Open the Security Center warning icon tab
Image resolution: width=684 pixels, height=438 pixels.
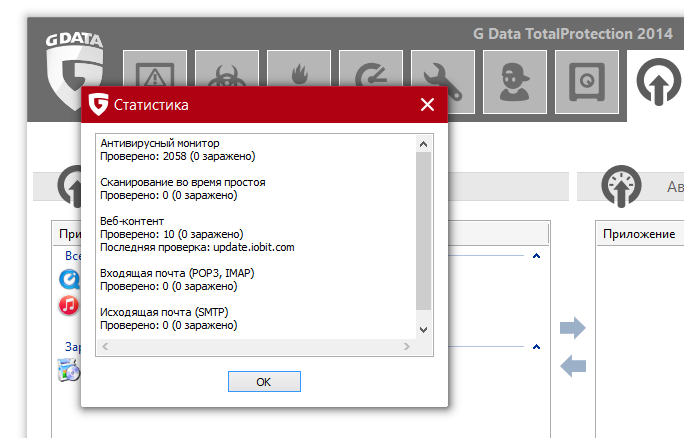click(x=155, y=68)
